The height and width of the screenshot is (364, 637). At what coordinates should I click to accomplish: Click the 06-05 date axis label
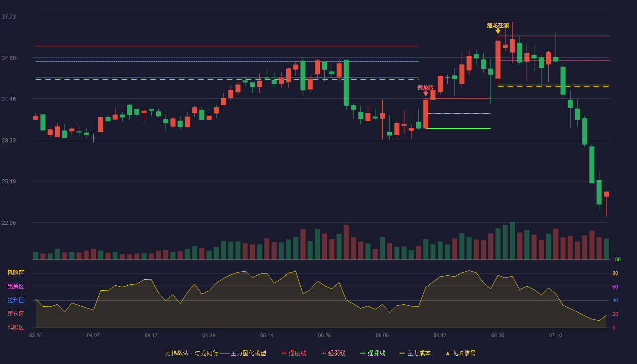[x=382, y=335]
